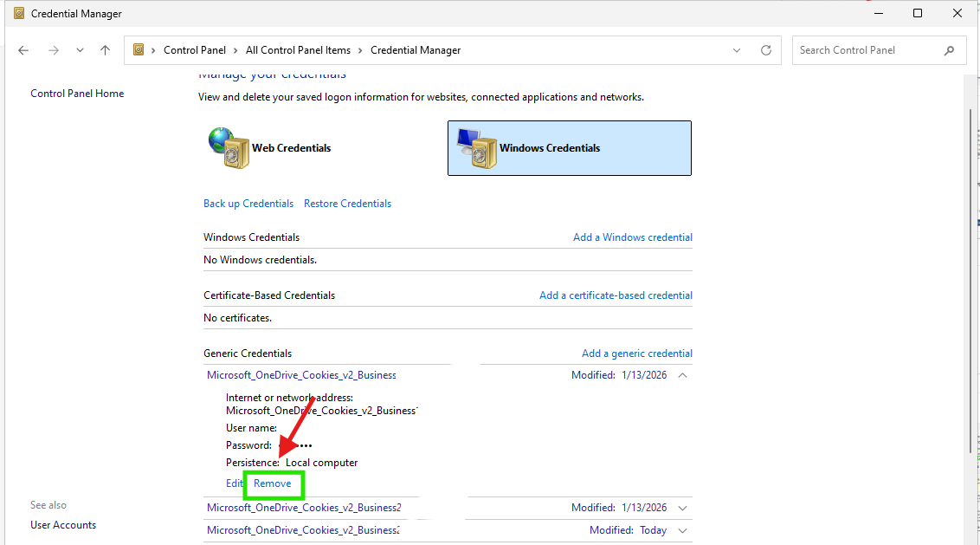This screenshot has width=980, height=545.
Task: Click Back up Credentials link
Action: (248, 204)
